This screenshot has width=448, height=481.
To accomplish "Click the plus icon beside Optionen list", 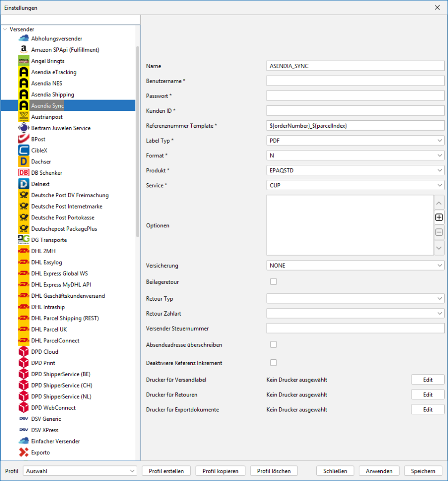I will (x=439, y=217).
